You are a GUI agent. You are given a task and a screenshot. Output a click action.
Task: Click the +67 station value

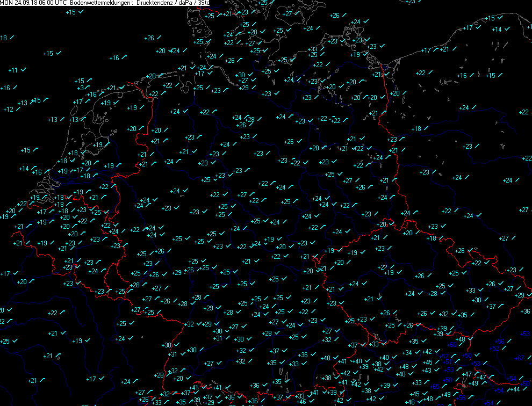pos(520,358)
